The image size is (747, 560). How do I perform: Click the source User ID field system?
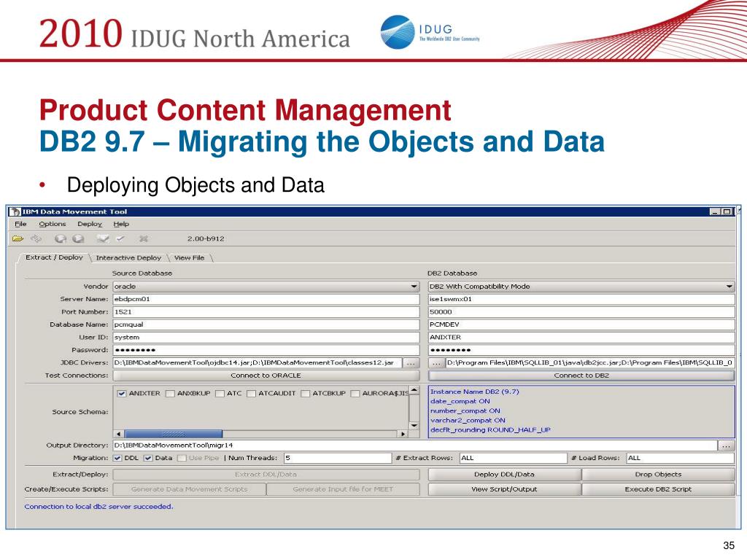pyautogui.click(x=266, y=337)
